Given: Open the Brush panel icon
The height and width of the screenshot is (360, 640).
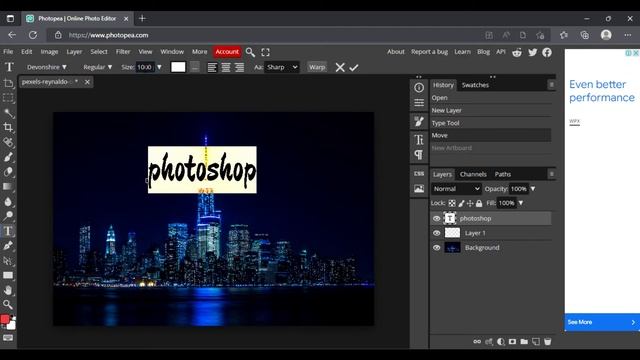Looking at the screenshot, I should tap(419, 121).
